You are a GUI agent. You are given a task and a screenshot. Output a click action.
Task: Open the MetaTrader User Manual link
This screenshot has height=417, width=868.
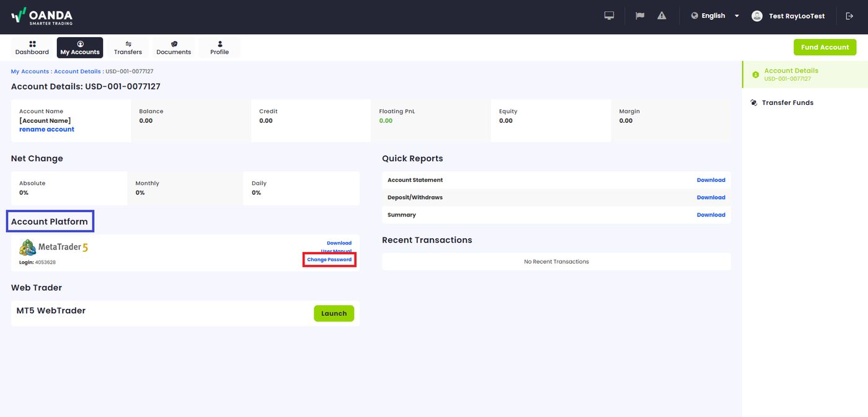click(336, 251)
